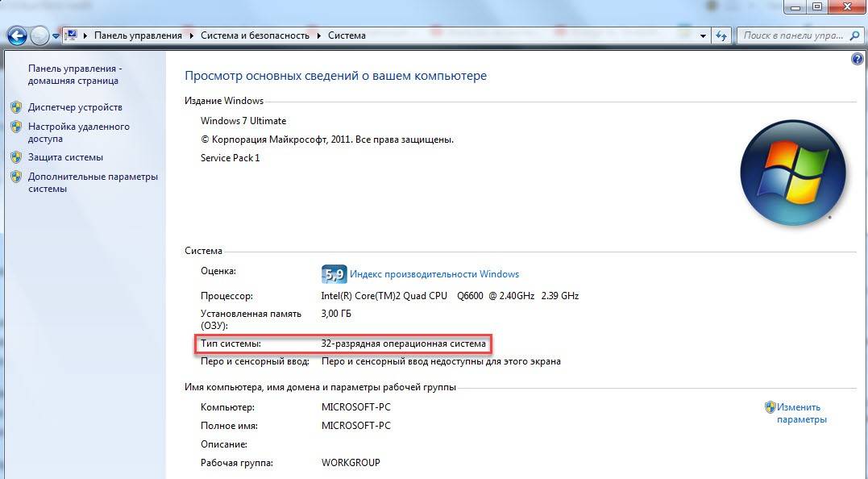
Task: Open the address bar history dropdown arrow
Action: pos(703,35)
